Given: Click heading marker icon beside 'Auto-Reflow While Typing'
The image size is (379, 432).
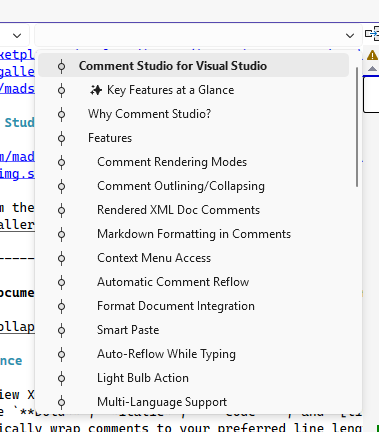Looking at the screenshot, I should (61, 354).
